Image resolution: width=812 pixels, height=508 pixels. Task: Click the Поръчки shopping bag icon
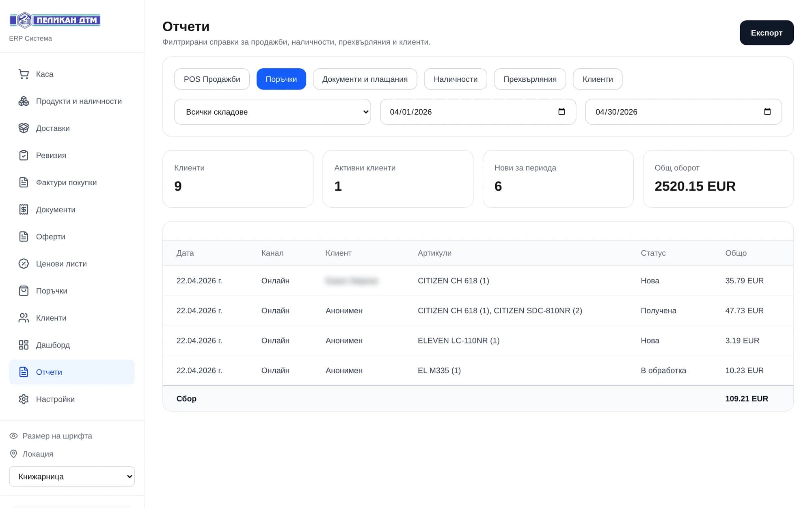tap(24, 291)
